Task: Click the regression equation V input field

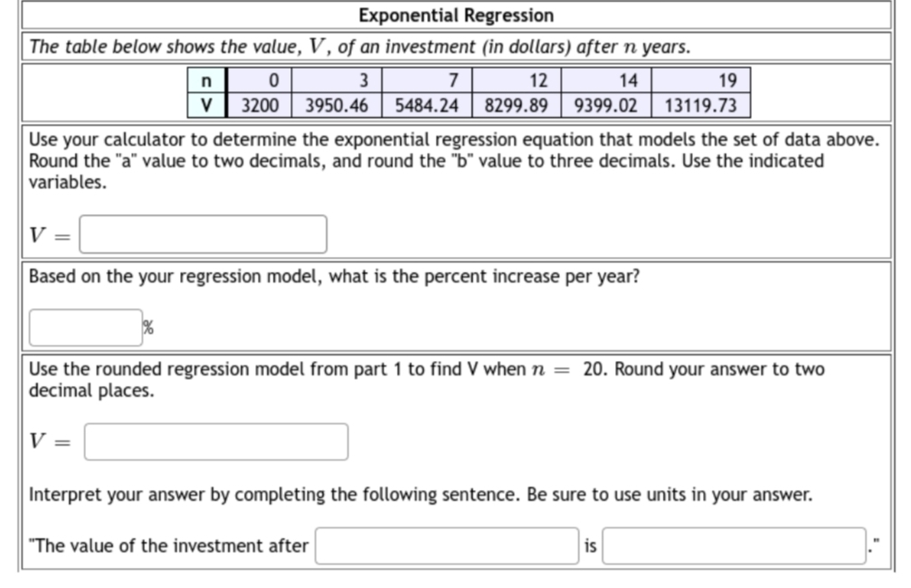Action: point(203,233)
